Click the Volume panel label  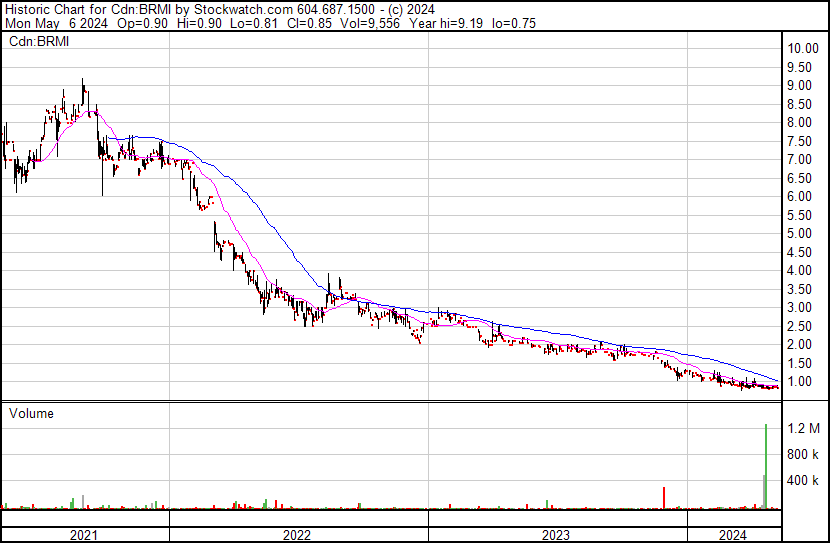click(31, 413)
